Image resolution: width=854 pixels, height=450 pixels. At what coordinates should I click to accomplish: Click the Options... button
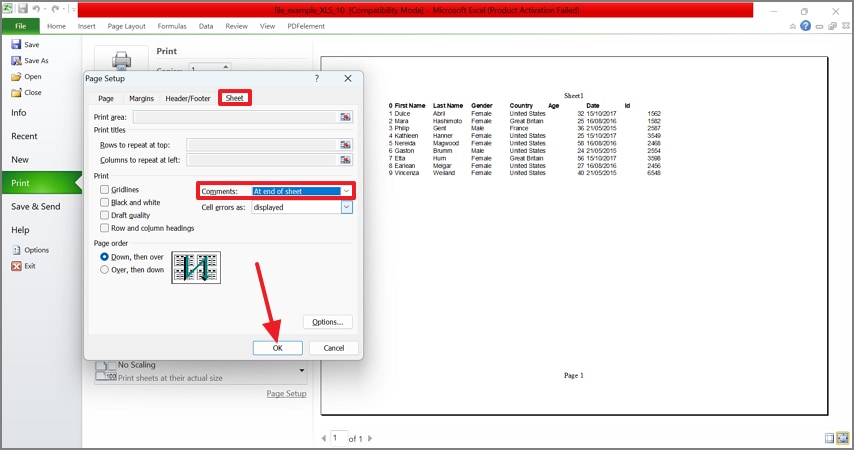pyautogui.click(x=328, y=322)
